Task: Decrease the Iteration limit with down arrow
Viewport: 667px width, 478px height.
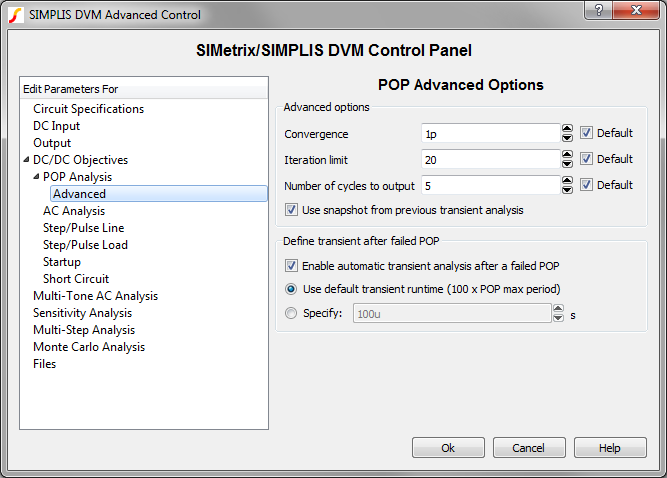Action: coord(567,163)
